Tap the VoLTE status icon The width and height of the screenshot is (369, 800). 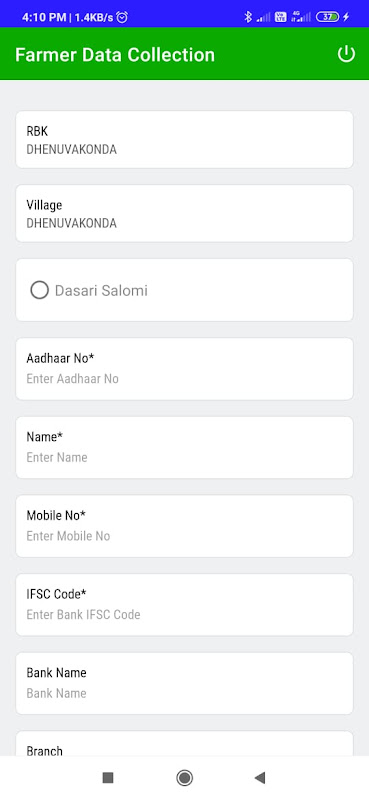point(281,17)
